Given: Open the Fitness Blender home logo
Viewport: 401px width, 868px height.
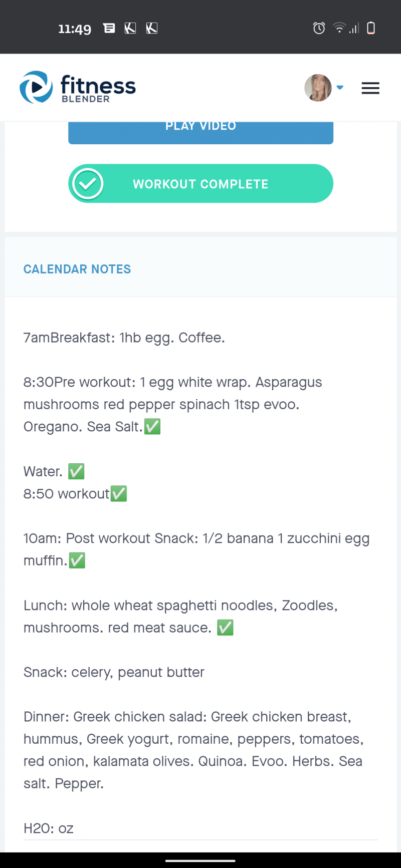Looking at the screenshot, I should (x=78, y=87).
